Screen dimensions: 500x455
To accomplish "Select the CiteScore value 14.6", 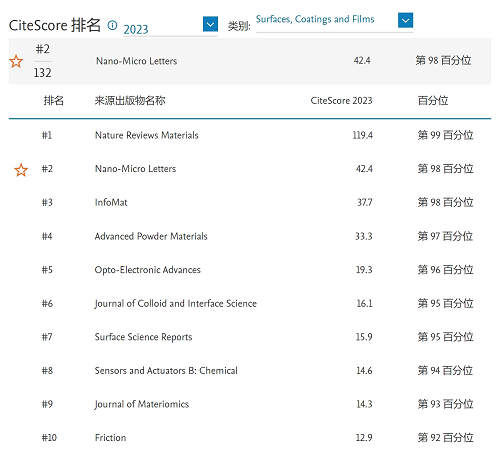I will pyautogui.click(x=364, y=371).
